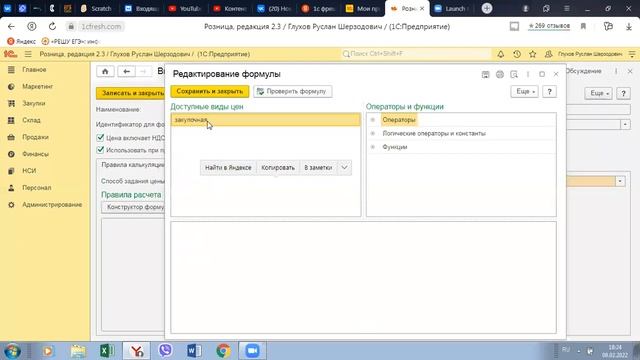Click the user profile icon in 1C header
The width and height of the screenshot is (640, 360).
pos(549,54)
